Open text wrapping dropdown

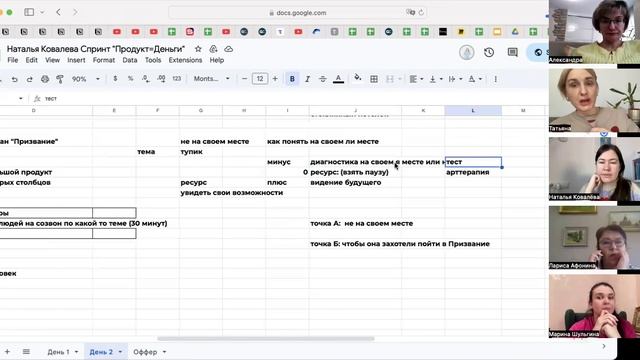point(455,79)
